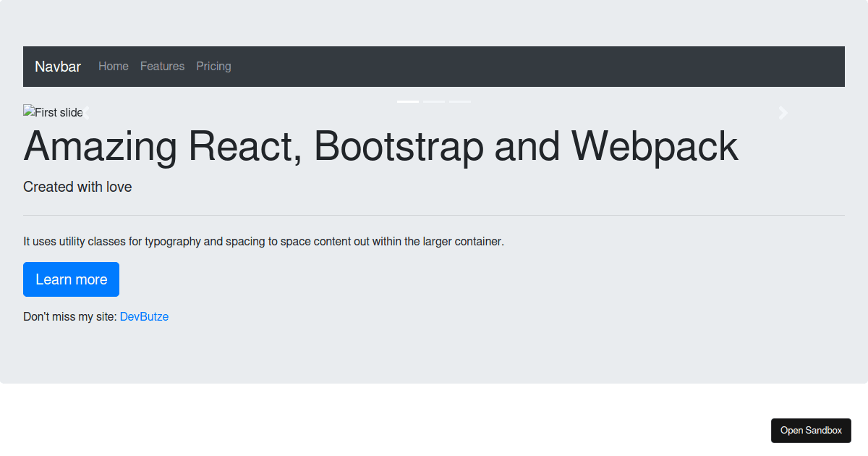Click the Navbar brand title
This screenshot has height=456, width=868.
pos(58,67)
